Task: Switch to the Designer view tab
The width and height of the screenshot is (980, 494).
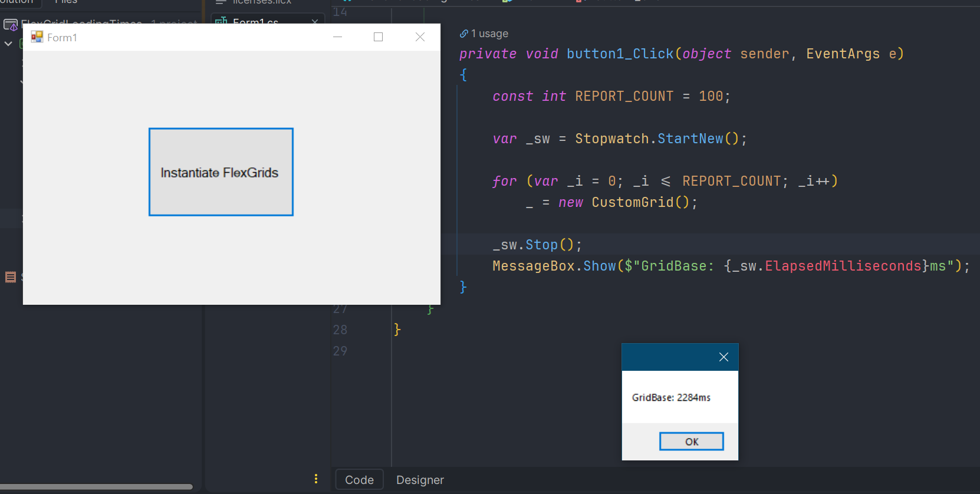Action: coord(419,480)
